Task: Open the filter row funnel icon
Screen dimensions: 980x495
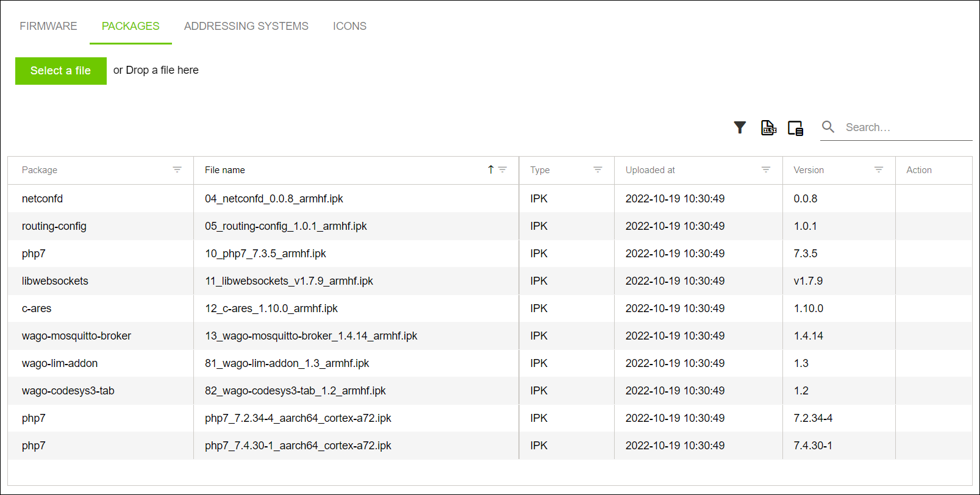Action: [x=740, y=127]
